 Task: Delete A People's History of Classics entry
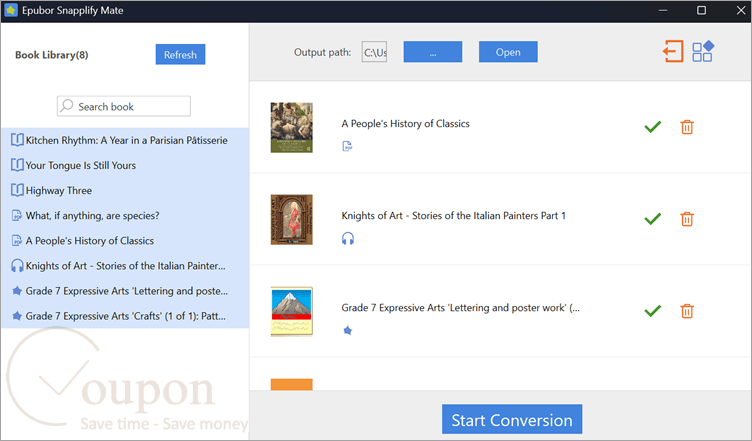[x=687, y=127]
